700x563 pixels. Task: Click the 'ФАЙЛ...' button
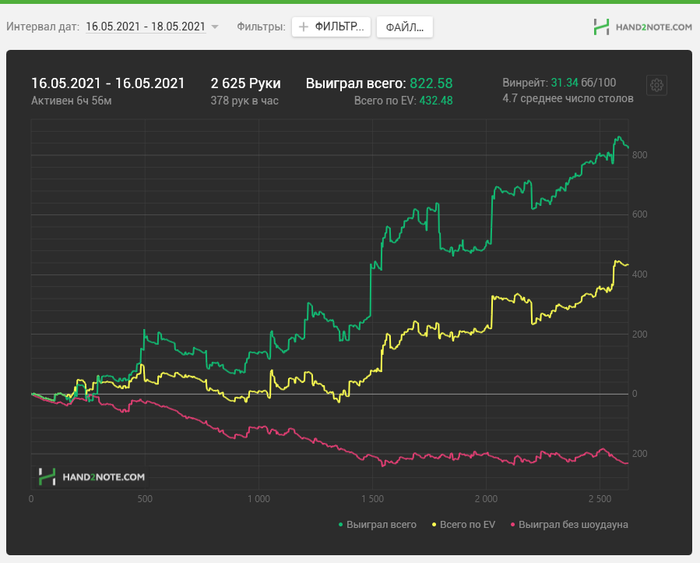click(404, 27)
